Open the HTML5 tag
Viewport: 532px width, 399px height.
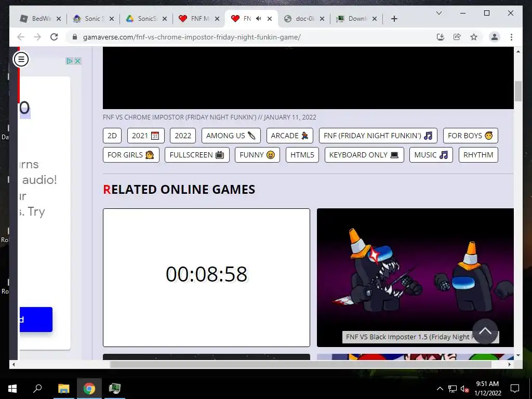click(302, 155)
